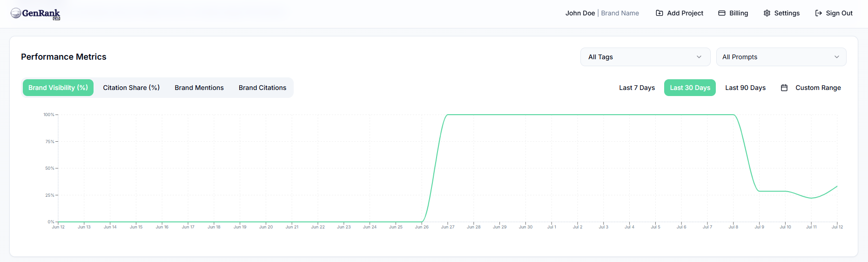
Task: Click the Billing card icon
Action: (722, 13)
